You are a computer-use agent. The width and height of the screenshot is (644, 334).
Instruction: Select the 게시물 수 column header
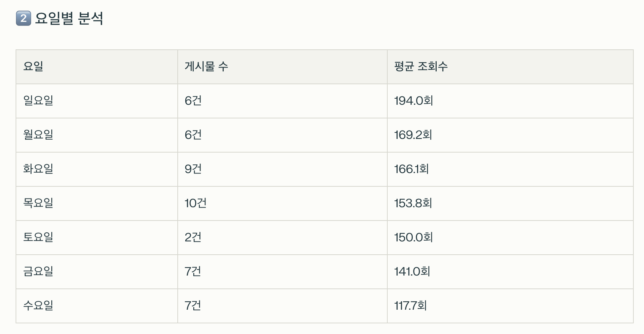point(206,66)
